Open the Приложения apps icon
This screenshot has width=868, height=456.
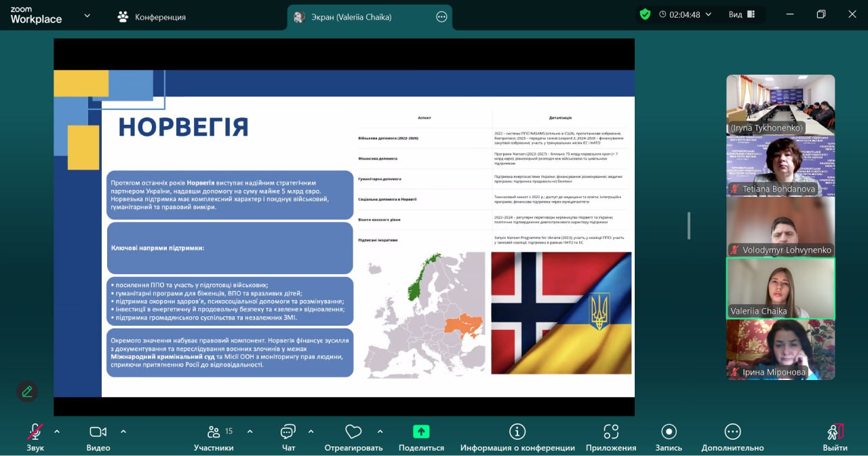click(x=611, y=432)
